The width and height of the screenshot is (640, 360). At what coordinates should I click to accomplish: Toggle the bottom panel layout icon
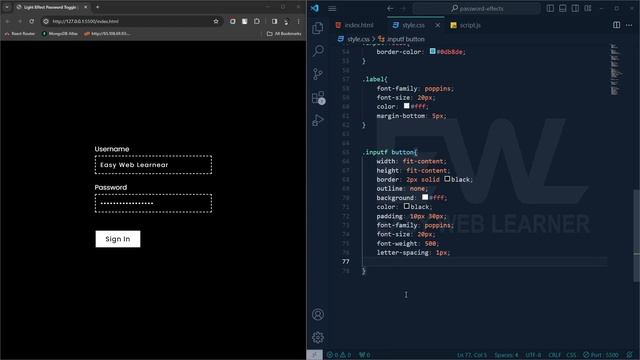coord(562,8)
